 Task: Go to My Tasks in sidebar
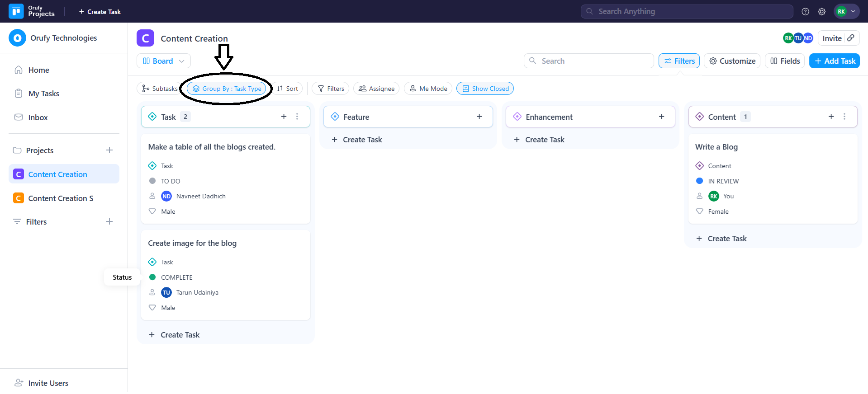tap(43, 94)
